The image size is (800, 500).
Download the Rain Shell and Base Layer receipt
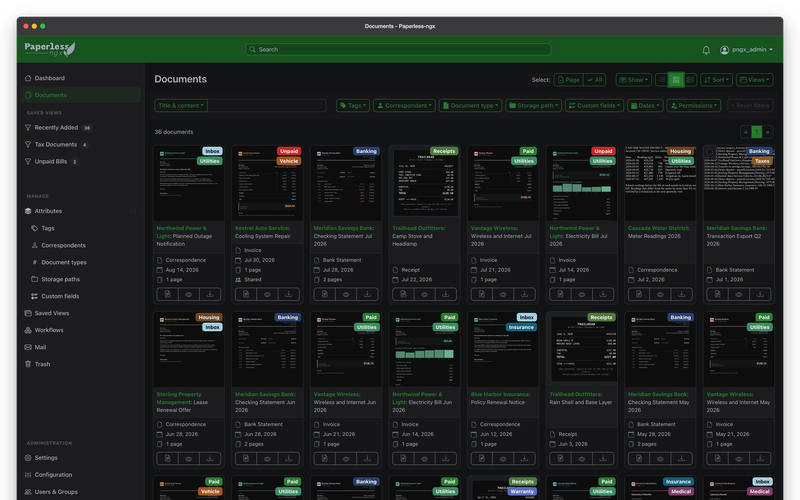603,458
